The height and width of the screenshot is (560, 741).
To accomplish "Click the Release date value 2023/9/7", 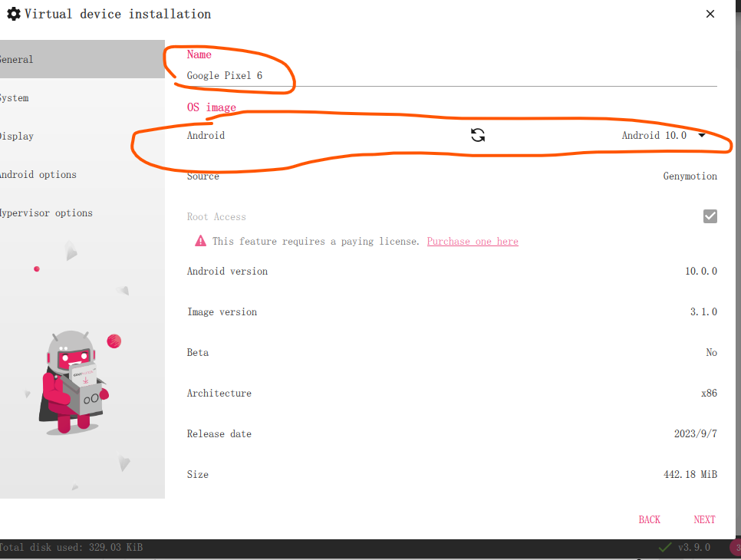I will pos(695,434).
